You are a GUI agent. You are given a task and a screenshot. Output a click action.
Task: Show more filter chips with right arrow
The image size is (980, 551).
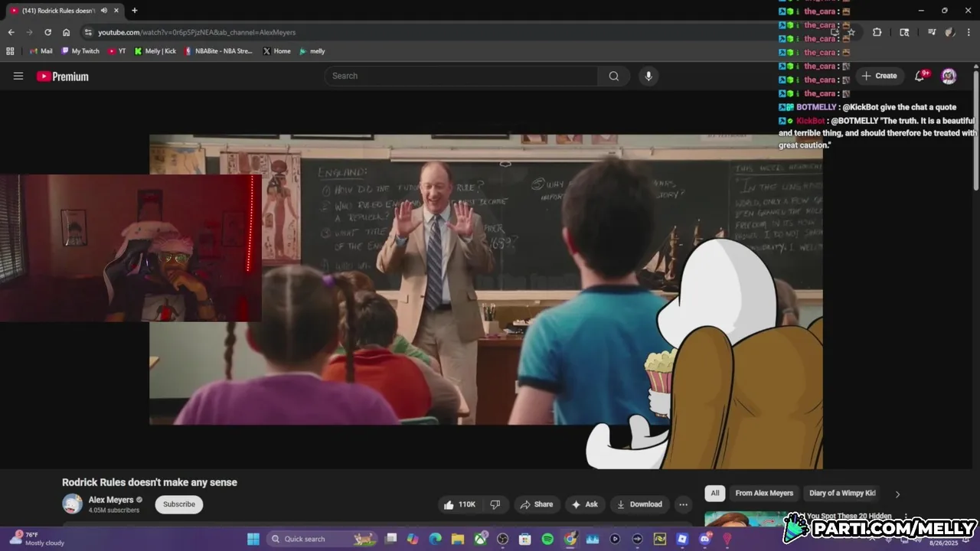click(897, 494)
